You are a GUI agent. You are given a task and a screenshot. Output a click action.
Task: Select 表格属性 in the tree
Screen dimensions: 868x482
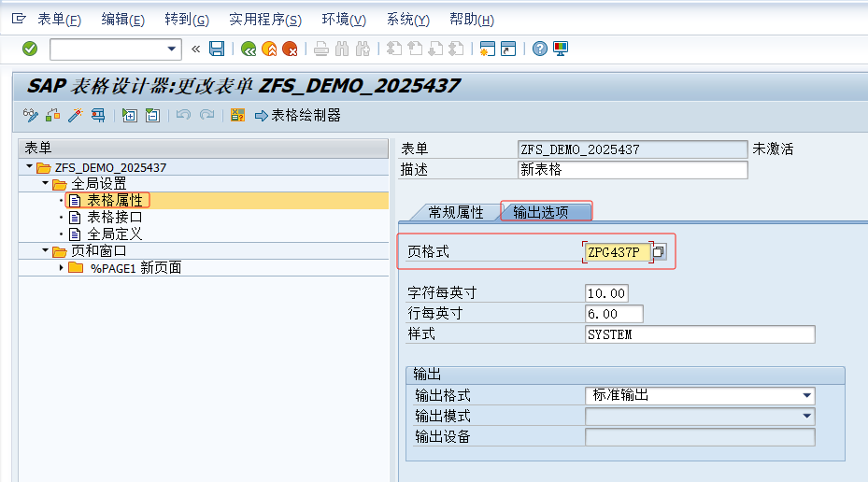[115, 200]
